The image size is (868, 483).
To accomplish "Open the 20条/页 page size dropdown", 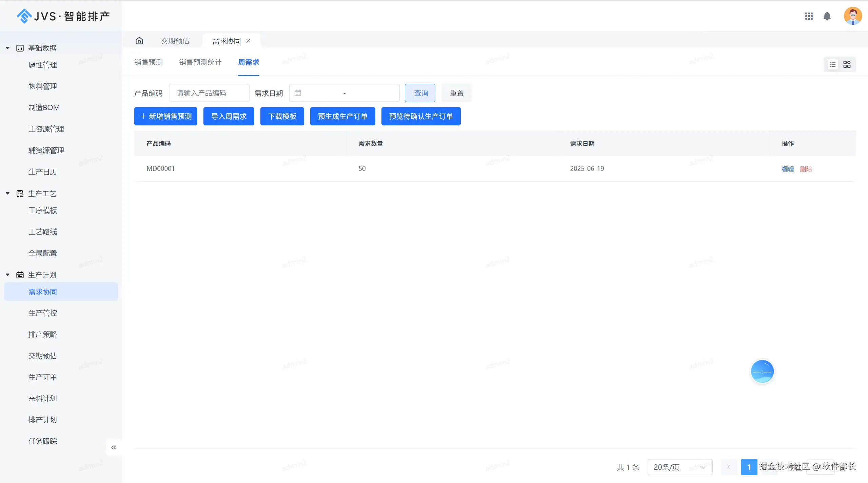I will (679, 467).
